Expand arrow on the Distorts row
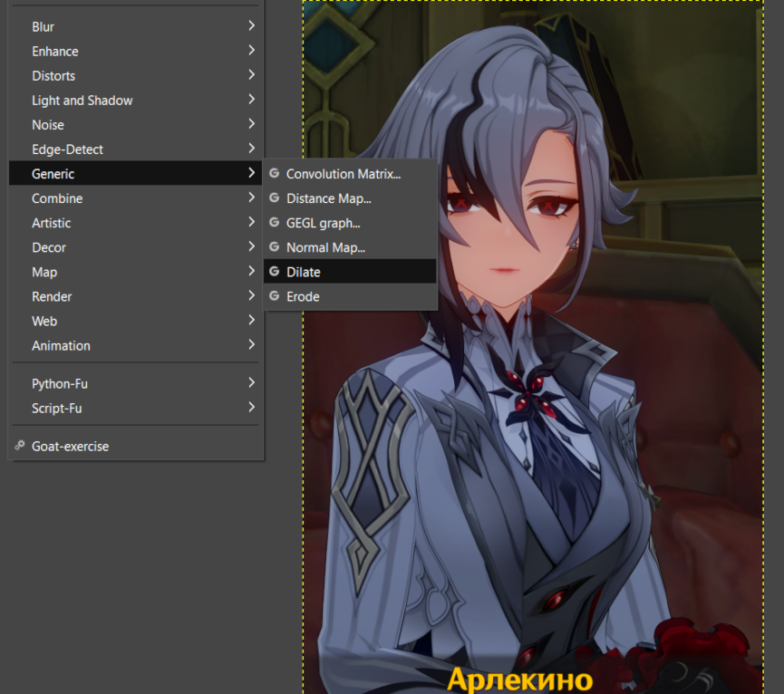Image resolution: width=784 pixels, height=694 pixels. tap(251, 74)
